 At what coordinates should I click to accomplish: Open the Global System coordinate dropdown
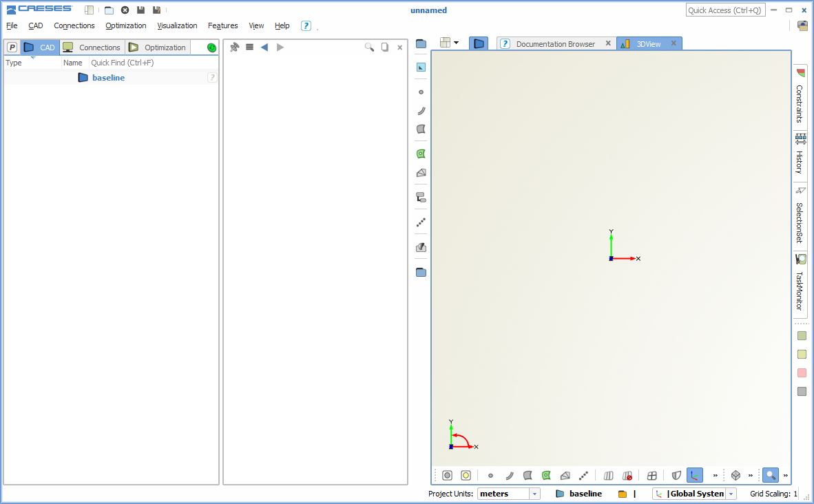point(731,494)
